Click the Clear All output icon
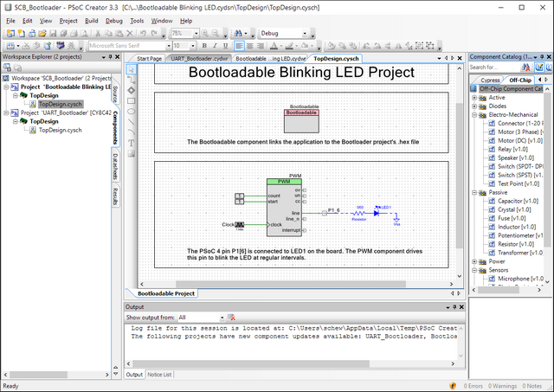 coord(231,318)
